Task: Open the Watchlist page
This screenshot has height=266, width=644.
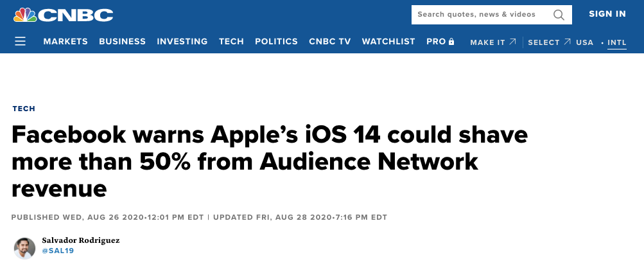Action: (388, 42)
